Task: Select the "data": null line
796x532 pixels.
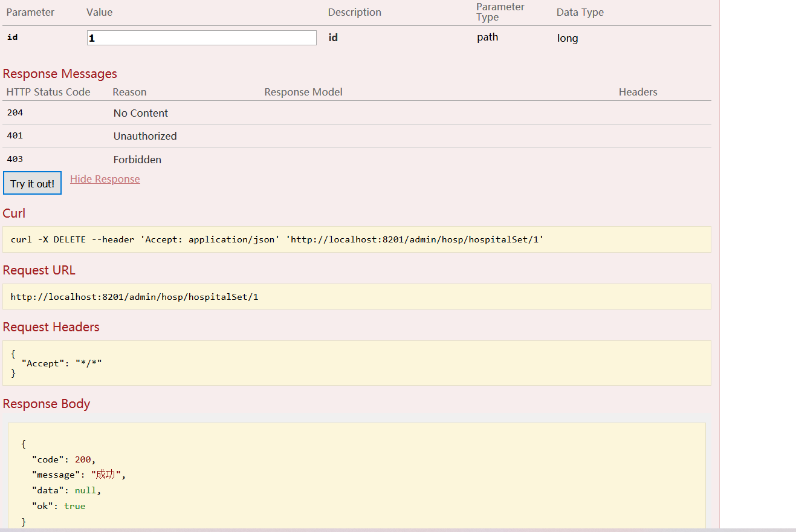Action: 66,490
